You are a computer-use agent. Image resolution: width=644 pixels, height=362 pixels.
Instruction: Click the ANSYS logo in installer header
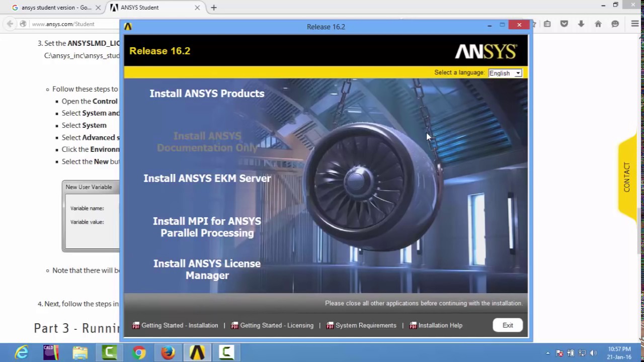tap(486, 51)
